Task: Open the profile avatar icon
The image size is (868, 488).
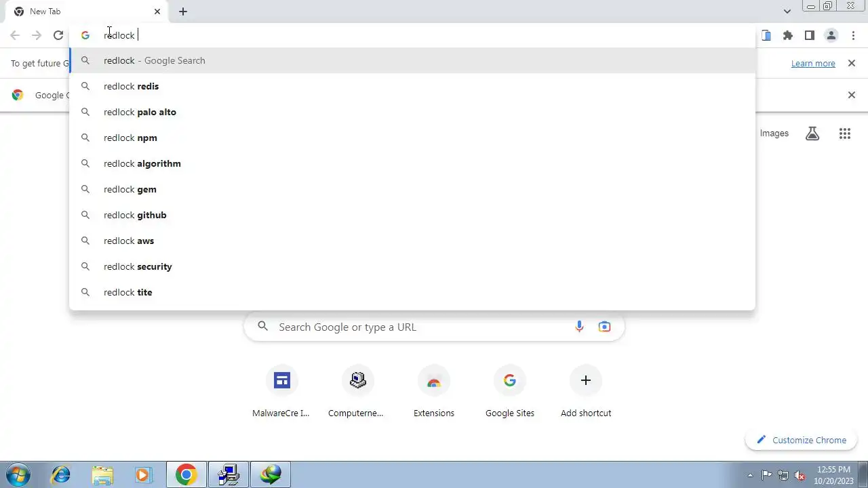Action: (831, 35)
